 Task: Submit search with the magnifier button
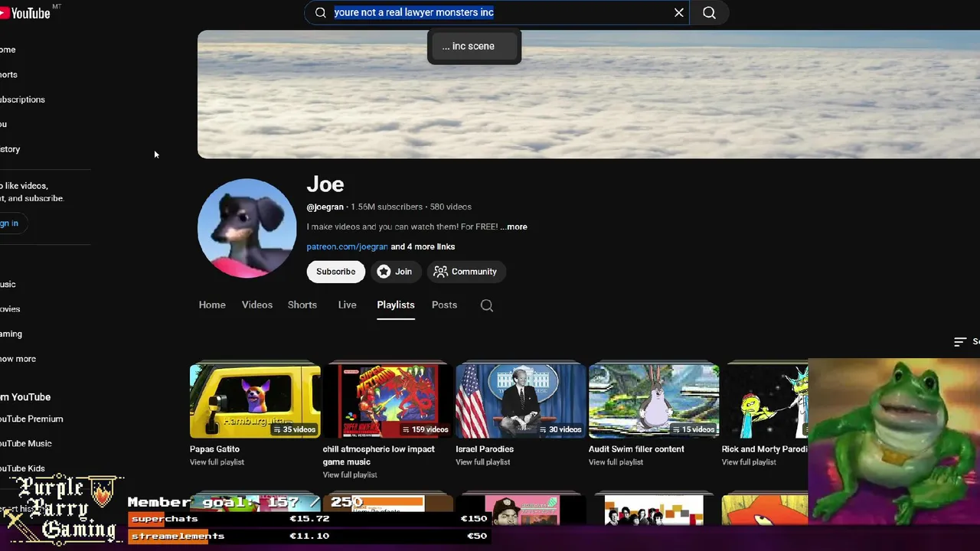pyautogui.click(x=709, y=12)
